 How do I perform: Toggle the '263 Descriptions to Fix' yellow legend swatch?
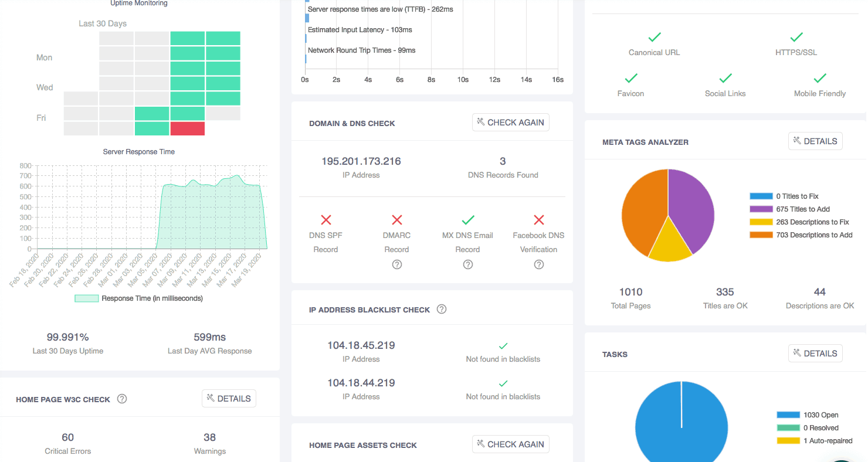[761, 222]
